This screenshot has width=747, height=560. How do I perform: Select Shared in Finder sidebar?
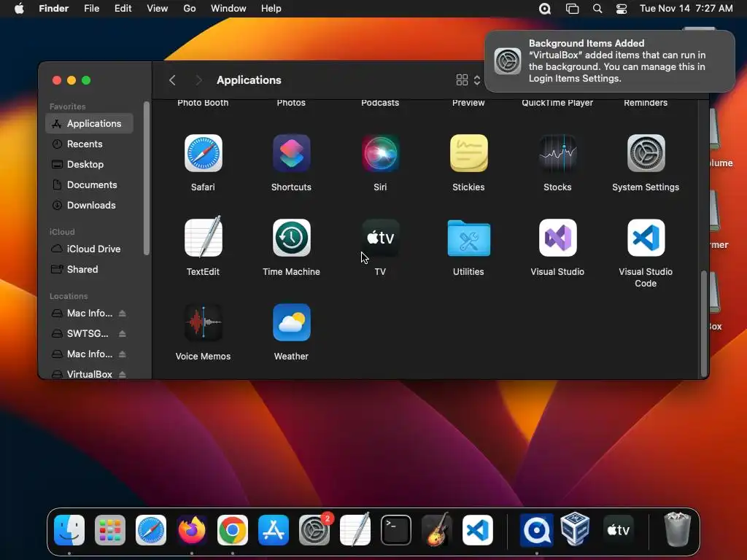click(90, 270)
